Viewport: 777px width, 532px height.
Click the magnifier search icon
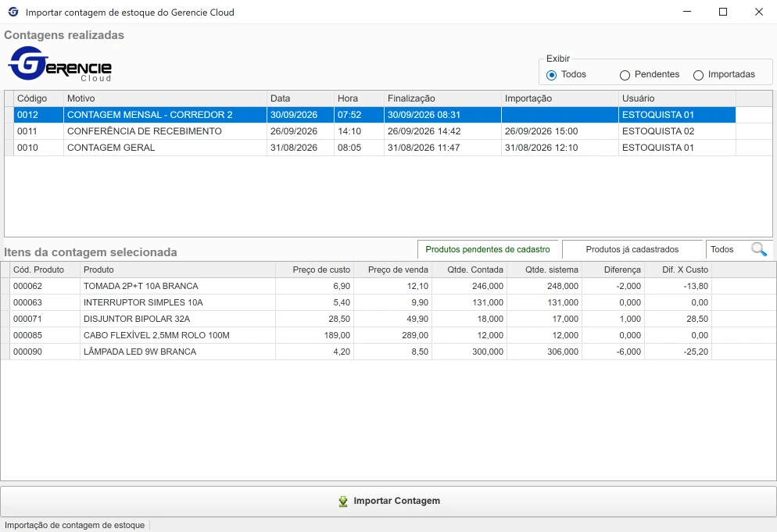point(759,249)
